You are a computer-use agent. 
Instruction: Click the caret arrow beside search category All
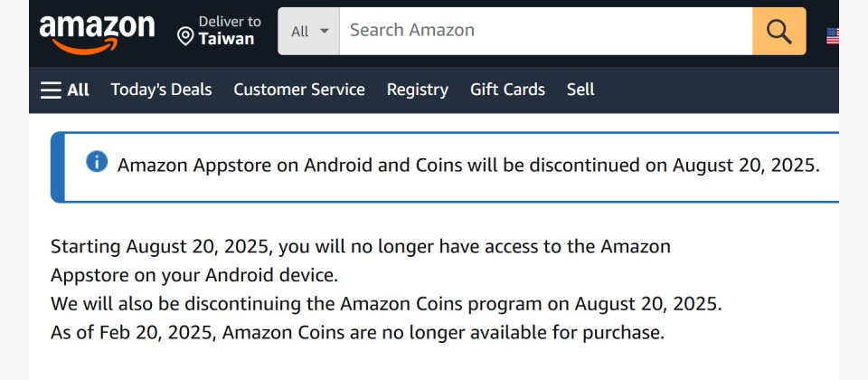[x=325, y=31]
